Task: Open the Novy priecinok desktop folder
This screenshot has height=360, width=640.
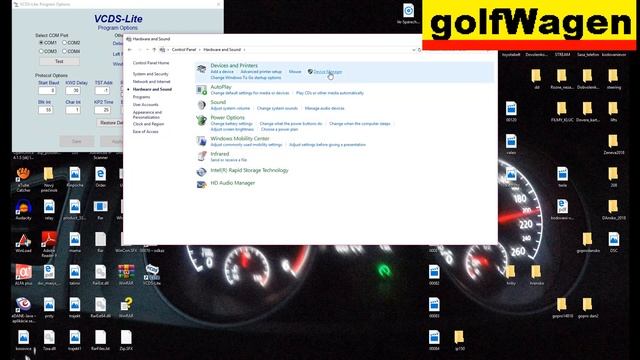Action: coord(49,174)
